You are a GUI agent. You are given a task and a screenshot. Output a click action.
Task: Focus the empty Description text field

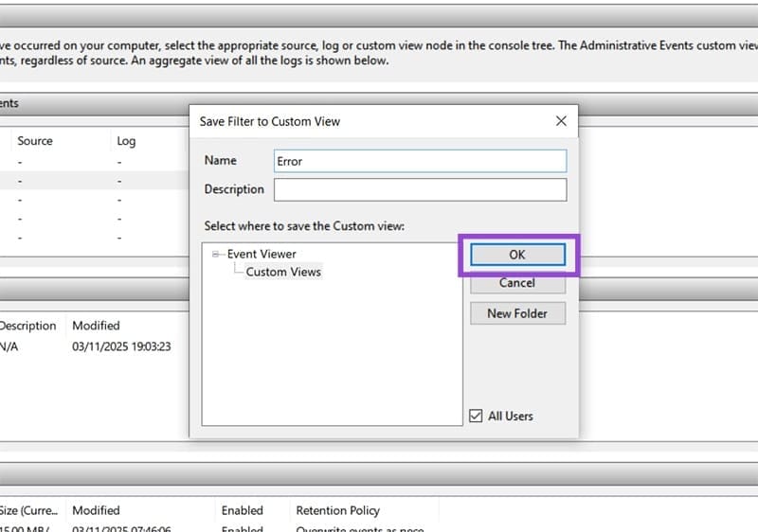point(420,189)
